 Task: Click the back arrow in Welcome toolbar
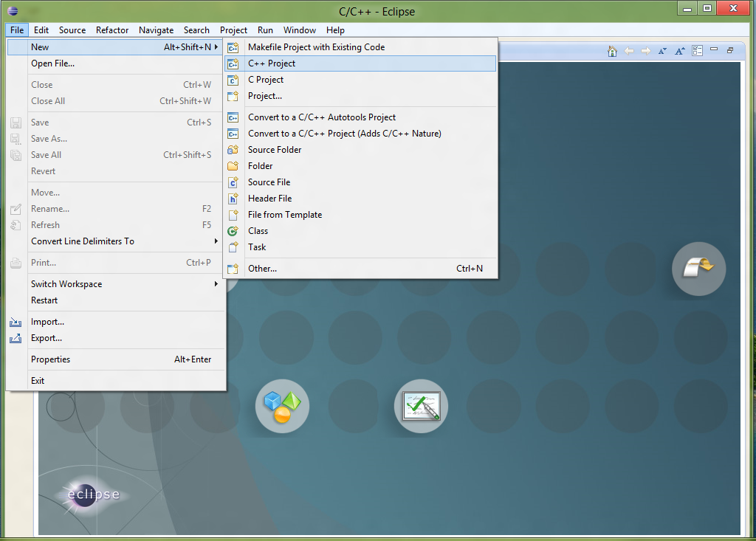coord(629,51)
